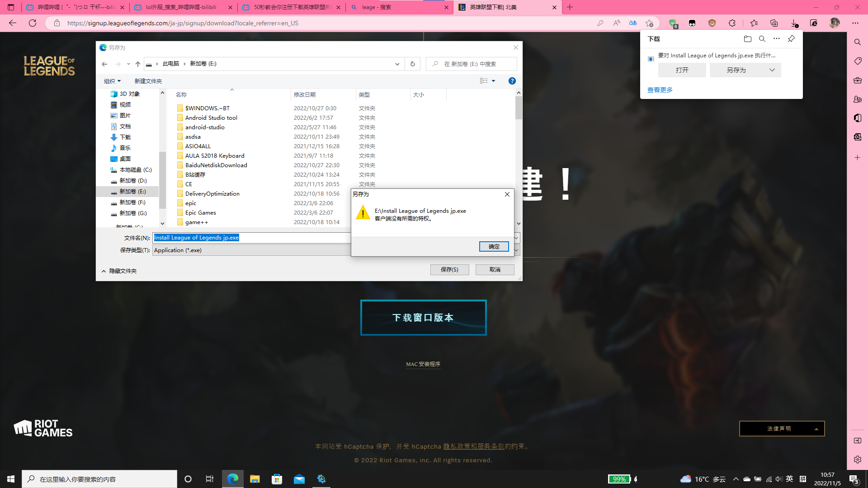The image size is (868, 488).
Task: Click 打开 in downloads panel
Action: tap(682, 70)
